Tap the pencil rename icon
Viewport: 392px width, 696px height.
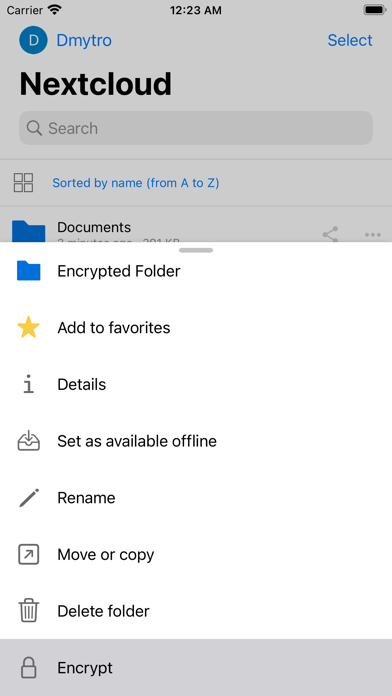pyautogui.click(x=29, y=498)
